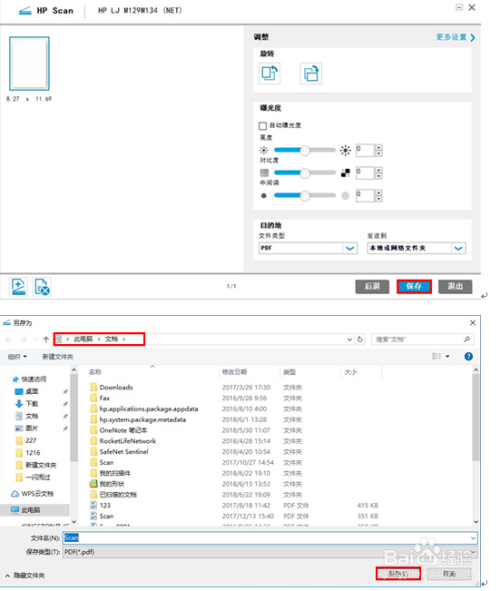
Task: Click the 保存 save button in HP Scan
Action: 414,286
